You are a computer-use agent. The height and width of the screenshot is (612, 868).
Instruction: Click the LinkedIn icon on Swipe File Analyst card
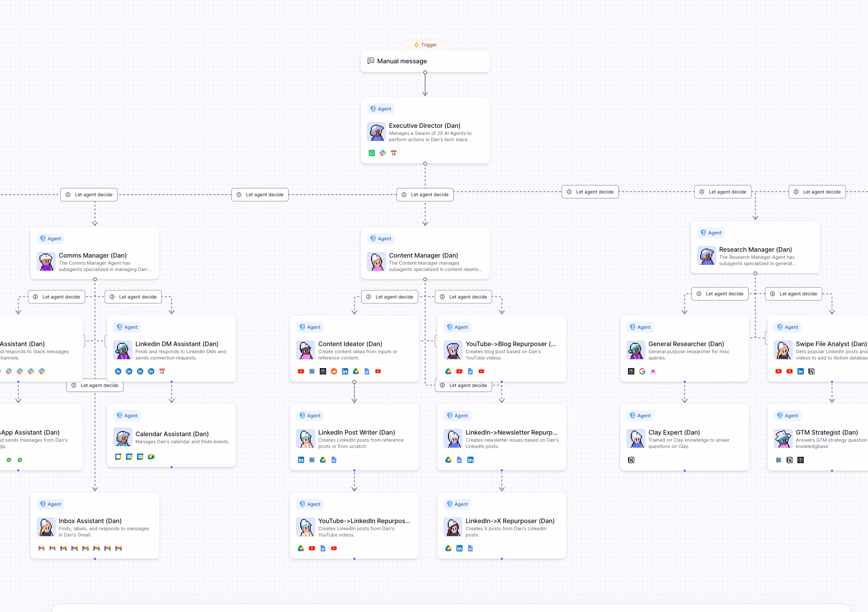pos(800,371)
